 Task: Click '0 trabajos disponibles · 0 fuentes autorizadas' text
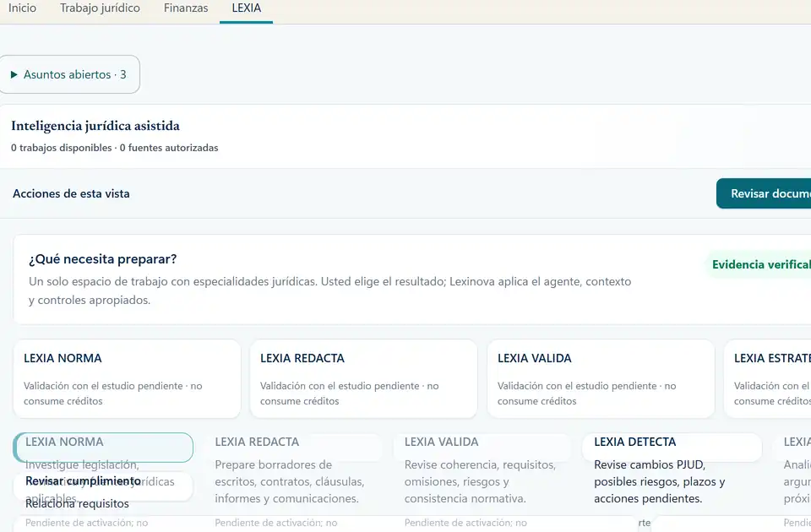click(115, 148)
